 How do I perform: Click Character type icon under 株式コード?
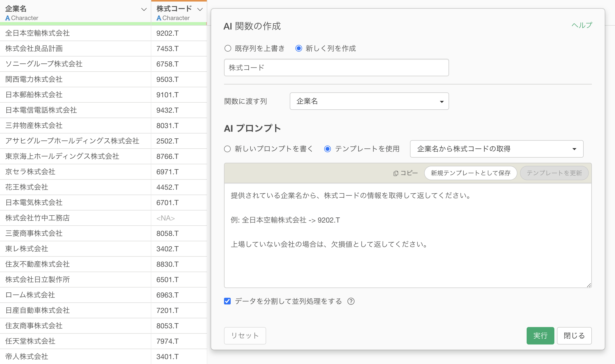[x=159, y=18]
